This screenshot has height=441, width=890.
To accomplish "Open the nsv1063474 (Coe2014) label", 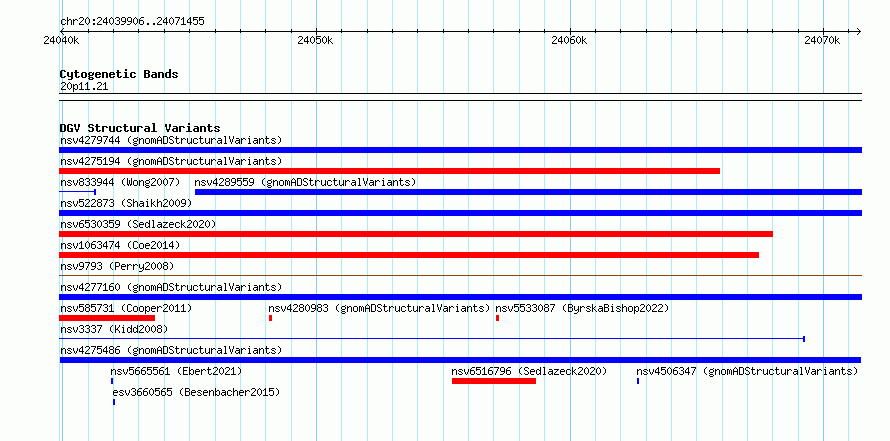I will coord(120,245).
